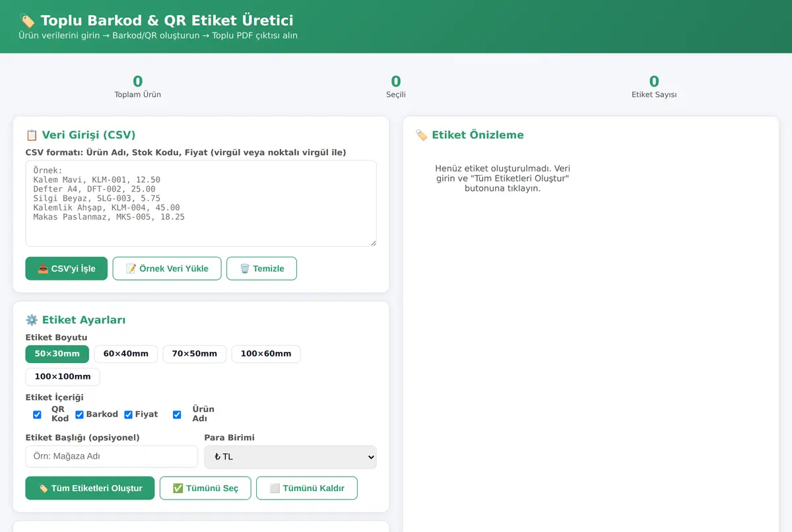Image resolution: width=792 pixels, height=532 pixels.
Task: Toggle the Barkod checkbox
Action: 79,415
